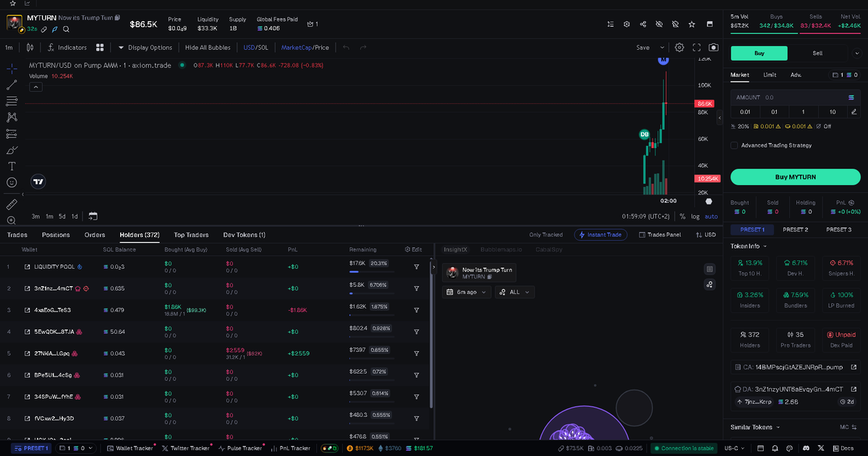Viewport: 868px width, 456px height.
Task: Switch to the Sell button
Action: point(817,53)
